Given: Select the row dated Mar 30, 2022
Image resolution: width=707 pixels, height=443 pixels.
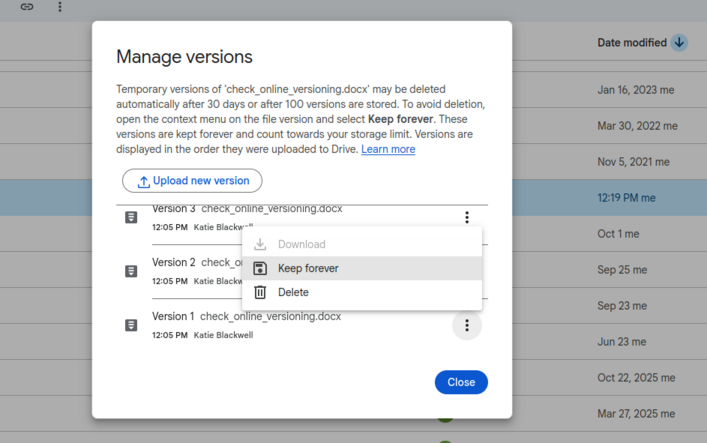Looking at the screenshot, I should point(637,126).
